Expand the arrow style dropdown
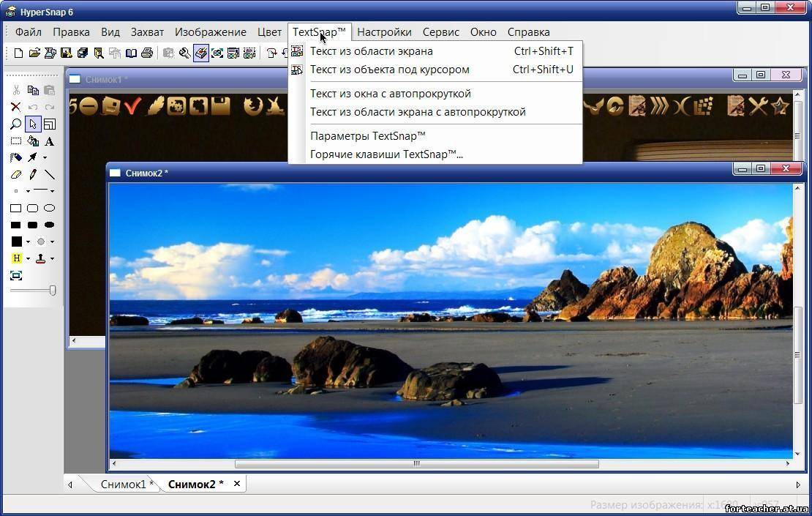Image resolution: width=812 pixels, height=516 pixels. click(x=45, y=157)
